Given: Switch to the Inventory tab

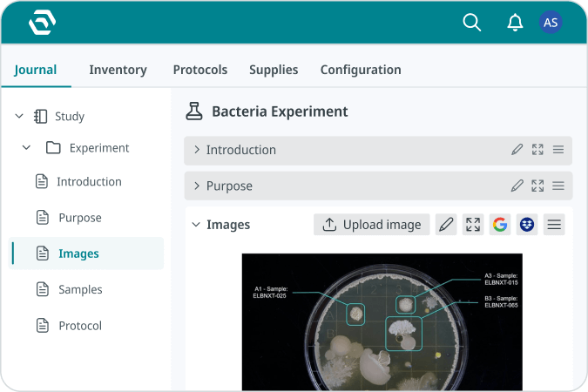Looking at the screenshot, I should coord(118,70).
